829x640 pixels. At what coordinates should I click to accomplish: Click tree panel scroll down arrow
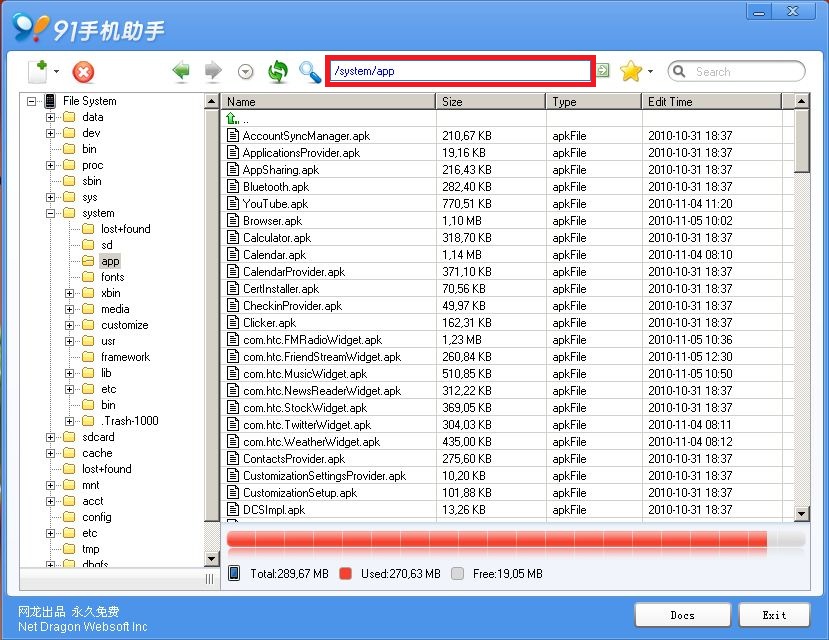211,558
